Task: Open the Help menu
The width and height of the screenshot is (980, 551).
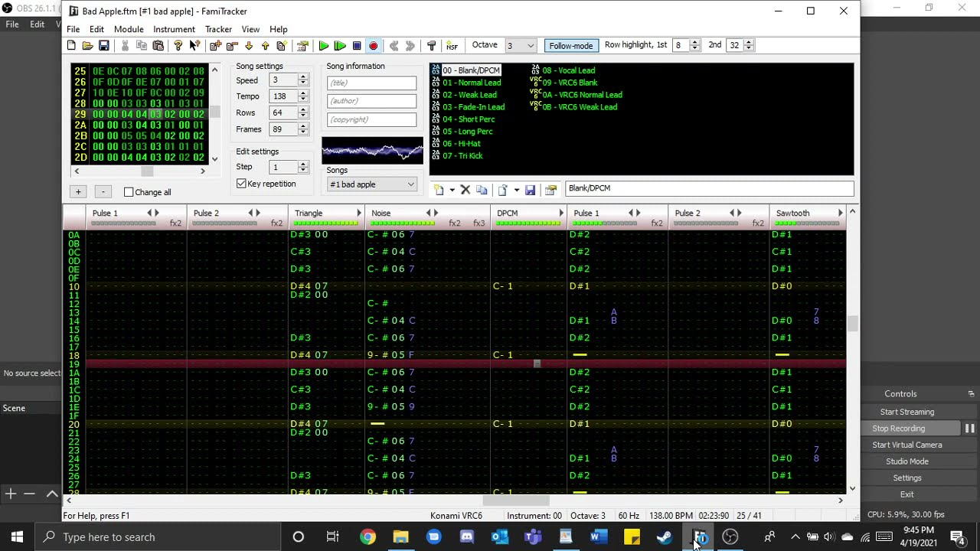Action: (279, 29)
